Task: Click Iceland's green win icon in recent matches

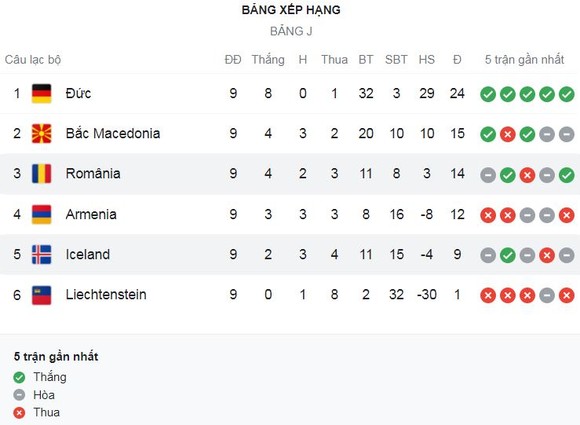Action: [x=508, y=255]
